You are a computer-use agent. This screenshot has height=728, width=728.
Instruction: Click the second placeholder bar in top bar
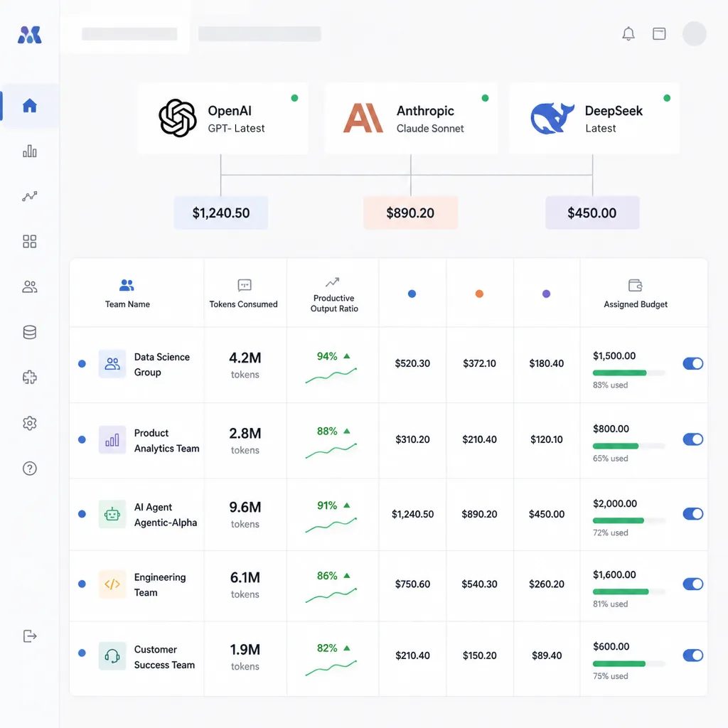(x=259, y=34)
